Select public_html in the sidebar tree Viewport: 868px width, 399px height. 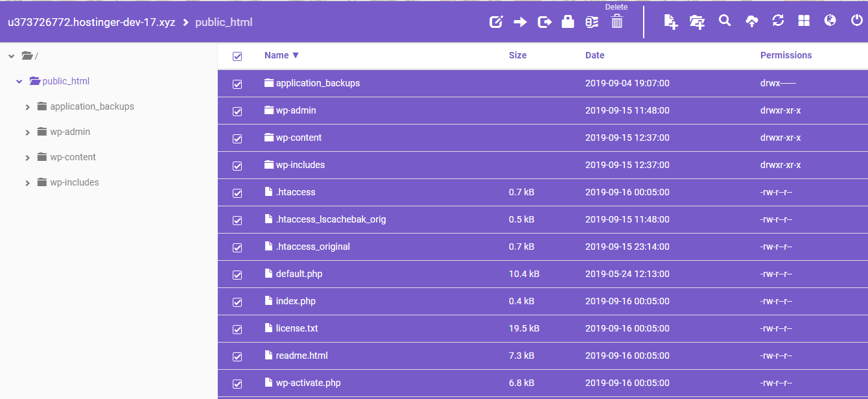(65, 81)
